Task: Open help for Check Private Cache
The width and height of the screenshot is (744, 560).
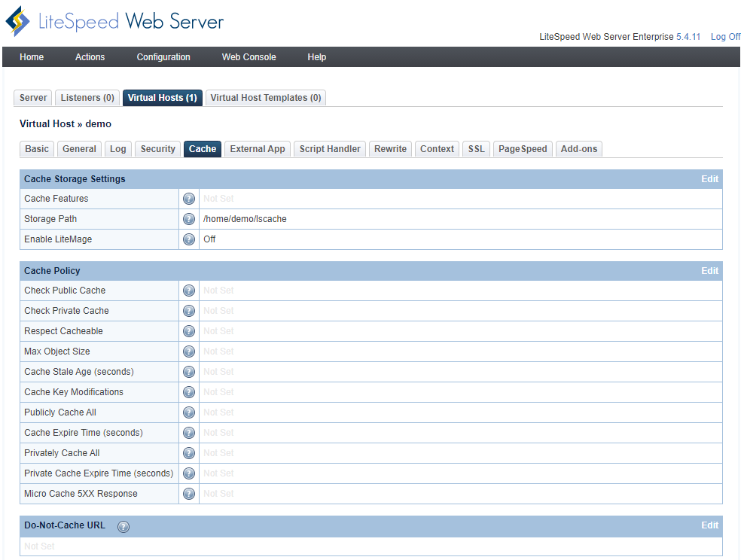Action: (189, 311)
